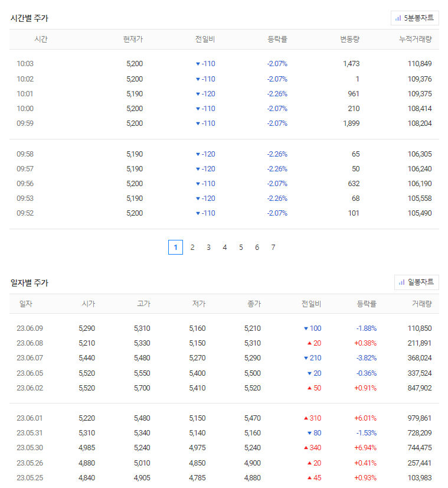Click volume change value 632
Viewport: 448px width, 488px height.
(x=354, y=184)
